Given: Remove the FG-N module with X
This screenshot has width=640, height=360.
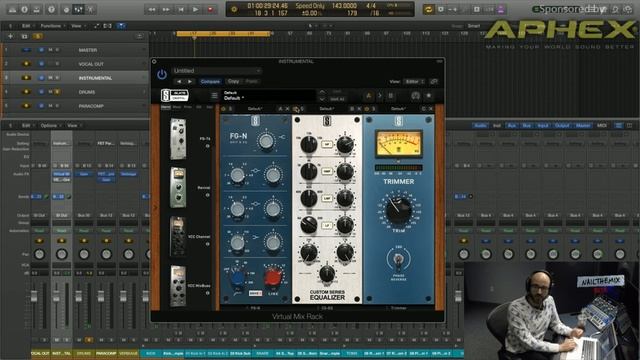Looking at the screenshot, I should (287, 109).
